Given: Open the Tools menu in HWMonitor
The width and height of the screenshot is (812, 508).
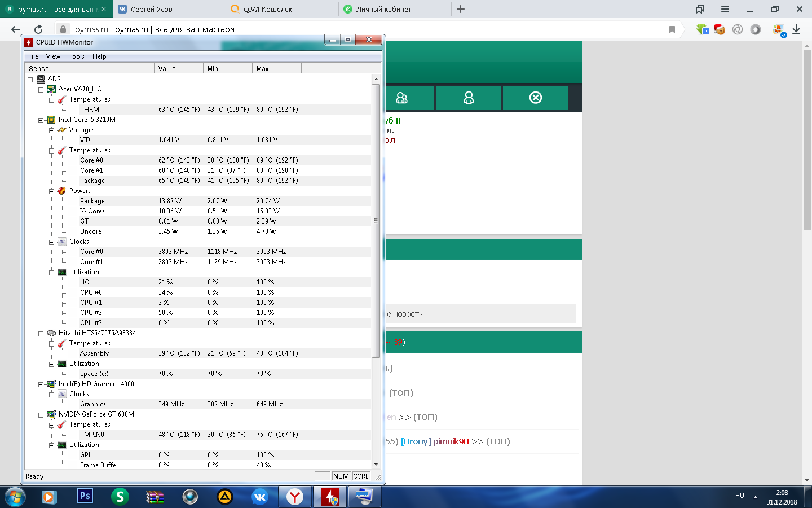Looking at the screenshot, I should (x=76, y=56).
